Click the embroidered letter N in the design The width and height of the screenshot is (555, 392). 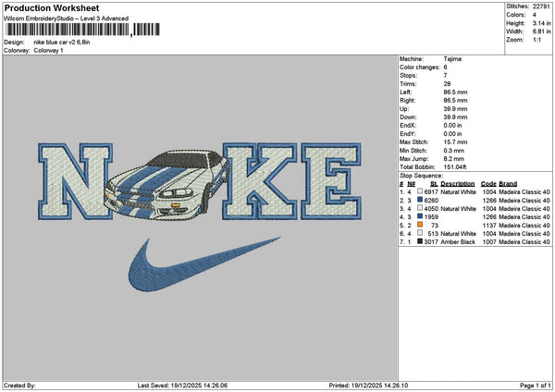75,181
